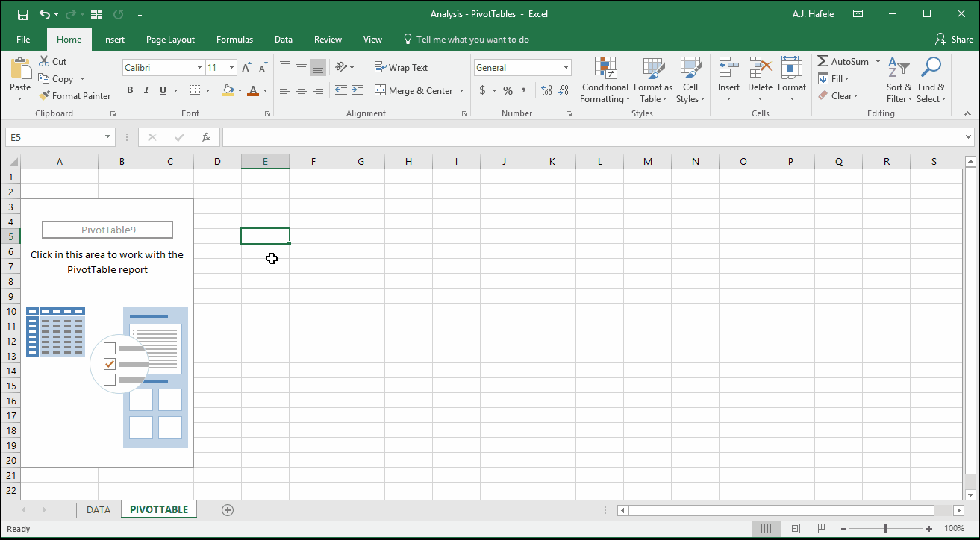Click the Copy button

pos(57,79)
